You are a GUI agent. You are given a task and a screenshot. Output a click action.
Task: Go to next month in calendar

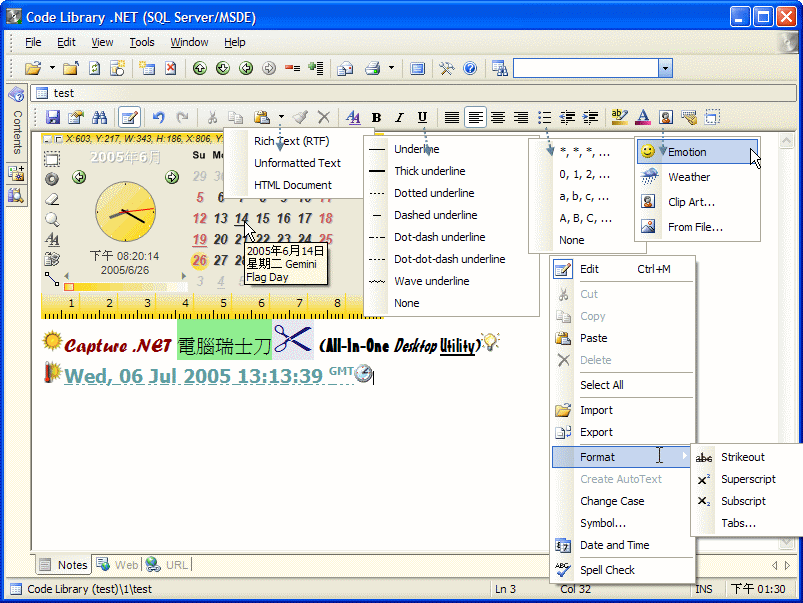(x=172, y=177)
